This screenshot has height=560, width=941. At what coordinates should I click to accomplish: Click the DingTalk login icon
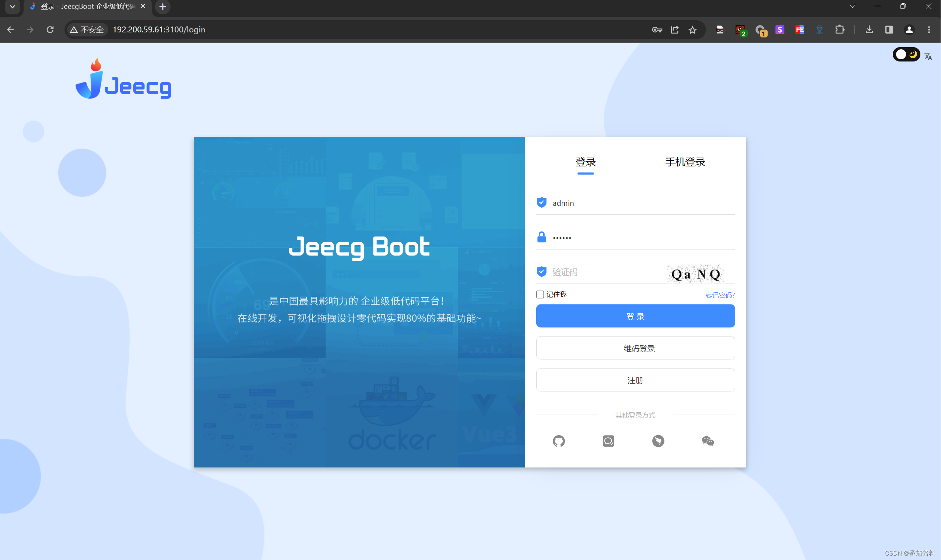658,441
